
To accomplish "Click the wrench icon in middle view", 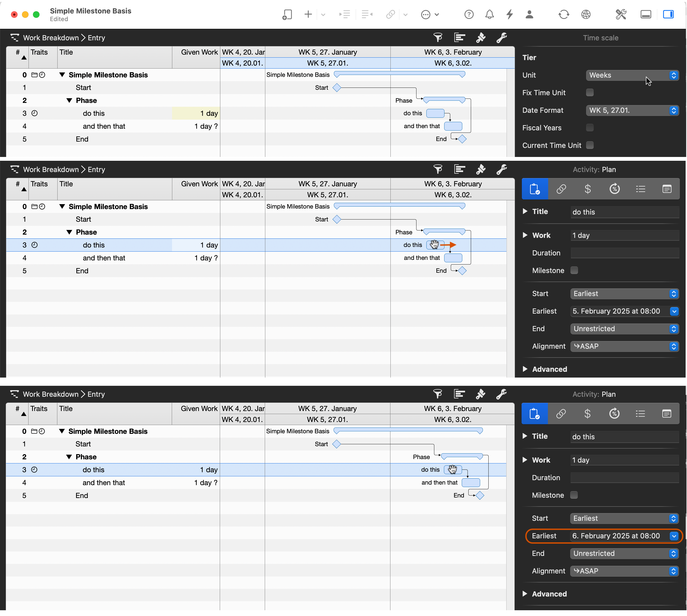I will point(502,169).
